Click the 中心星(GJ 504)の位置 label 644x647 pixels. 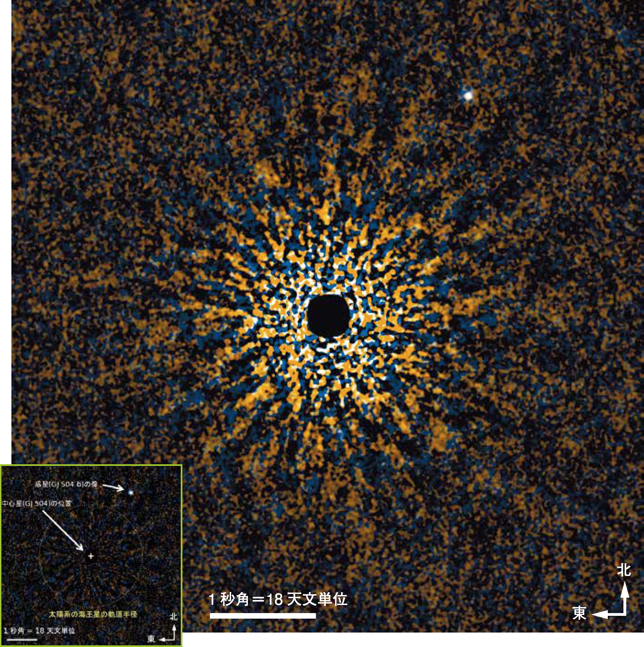[37, 503]
